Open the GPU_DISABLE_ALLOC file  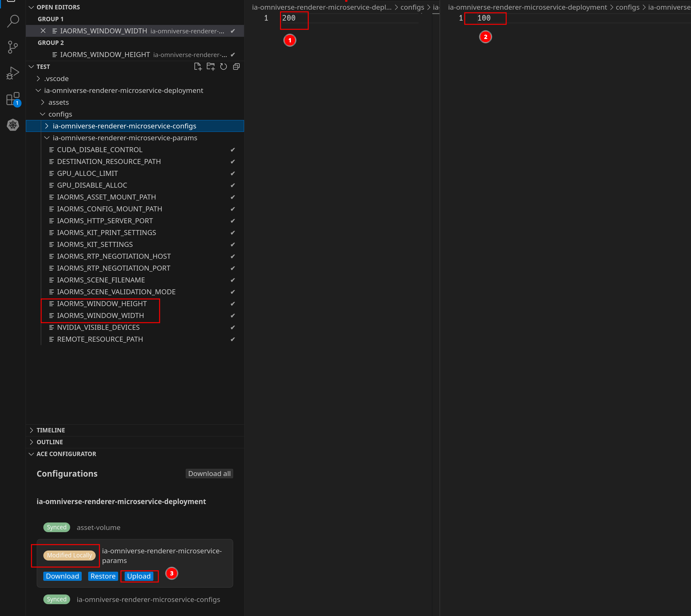(x=135, y=185)
